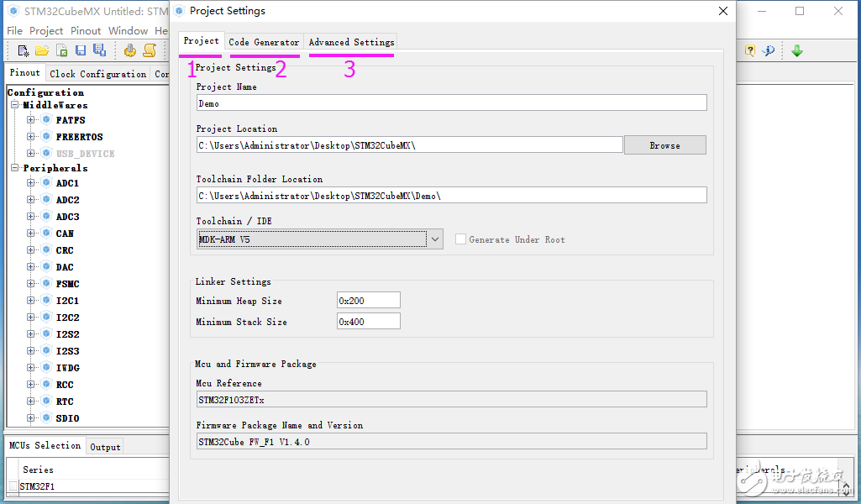Tick the checkbox in the STM32F1 row
861x504 pixels.
click(13, 486)
